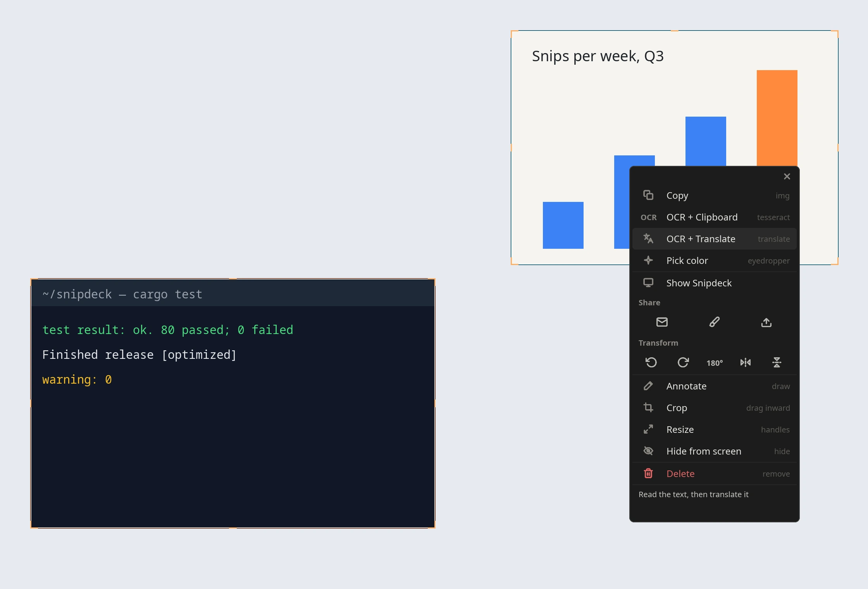
Task: Close the context menu with X
Action: click(787, 176)
